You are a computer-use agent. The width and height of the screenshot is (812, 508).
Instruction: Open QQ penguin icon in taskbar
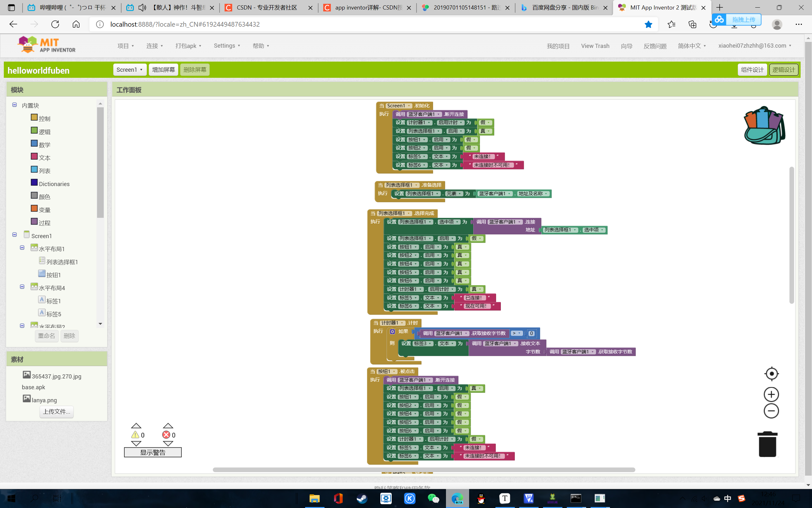pyautogui.click(x=481, y=498)
